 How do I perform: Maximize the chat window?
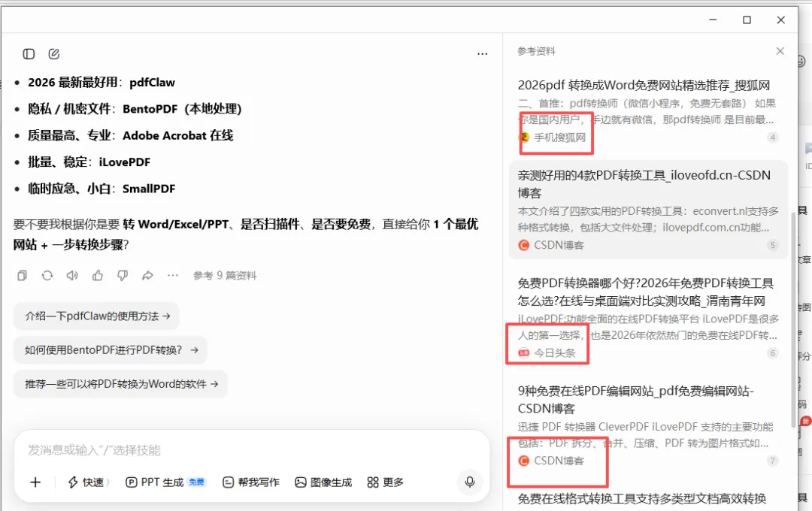point(747,20)
